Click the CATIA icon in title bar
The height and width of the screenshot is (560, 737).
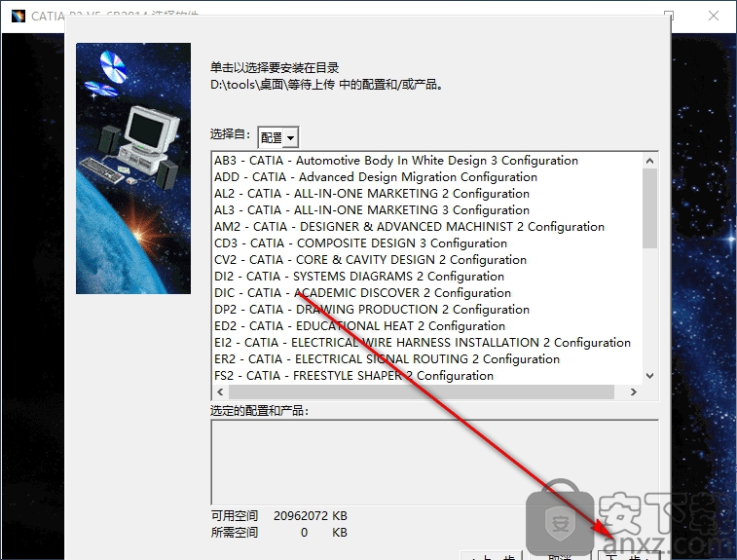pyautogui.click(x=18, y=16)
